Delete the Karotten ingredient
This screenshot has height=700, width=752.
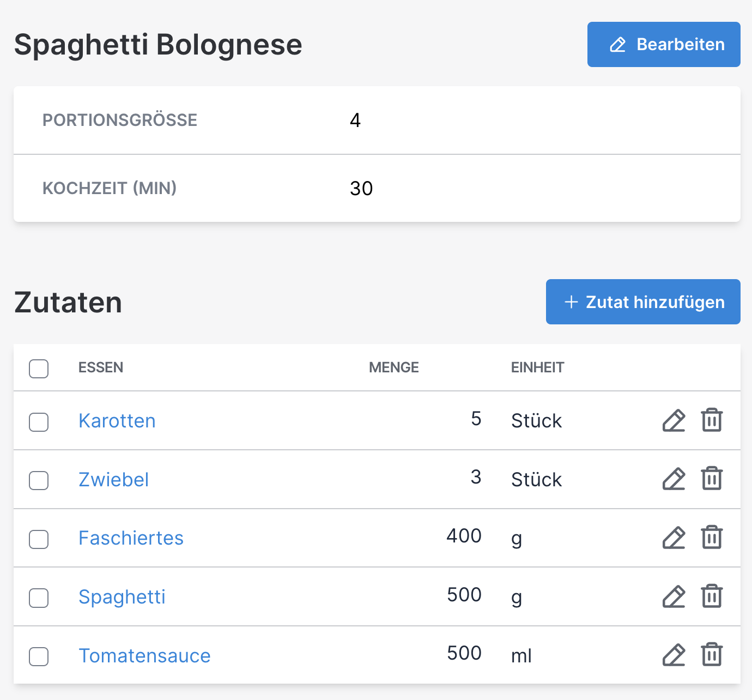pyautogui.click(x=712, y=420)
